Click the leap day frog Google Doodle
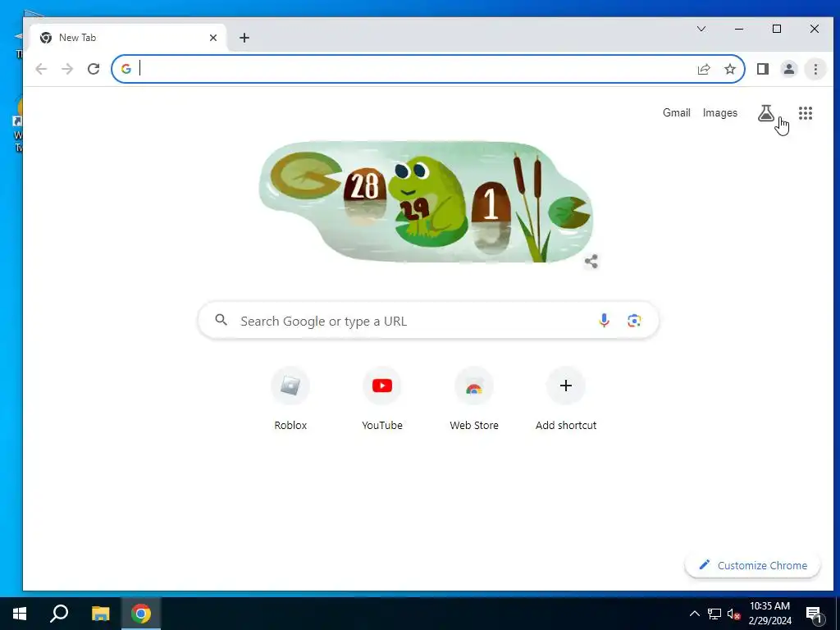 coord(426,202)
